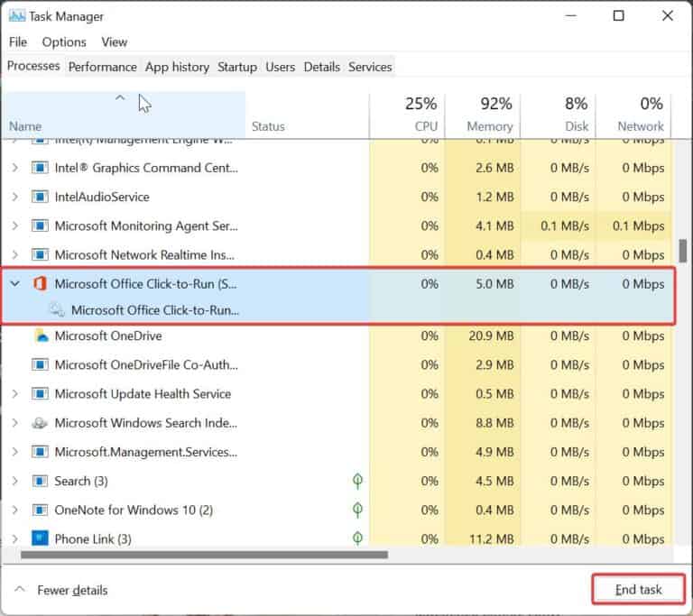Click the green leaf status icon for Phone Link
The height and width of the screenshot is (616, 693).
tap(357, 538)
